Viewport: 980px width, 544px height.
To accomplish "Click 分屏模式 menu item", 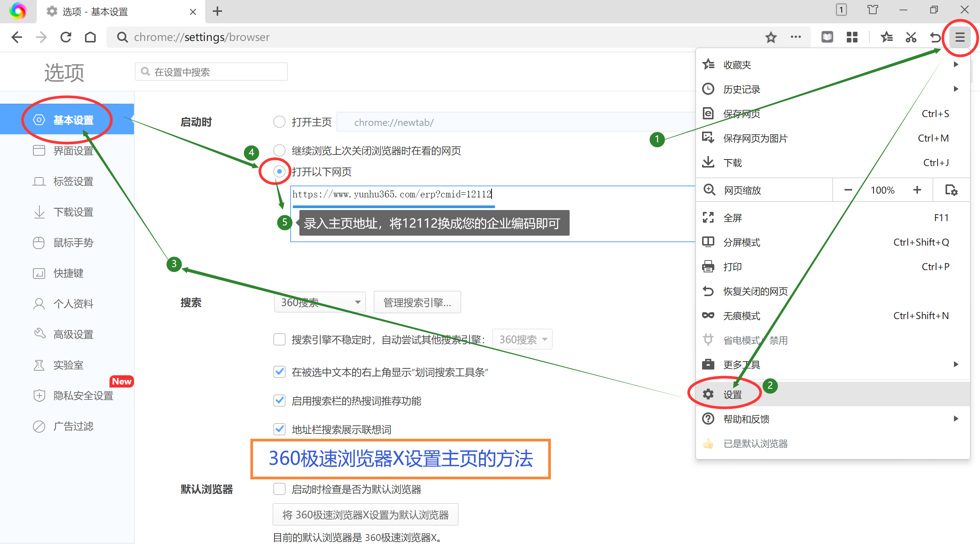I will (x=833, y=242).
